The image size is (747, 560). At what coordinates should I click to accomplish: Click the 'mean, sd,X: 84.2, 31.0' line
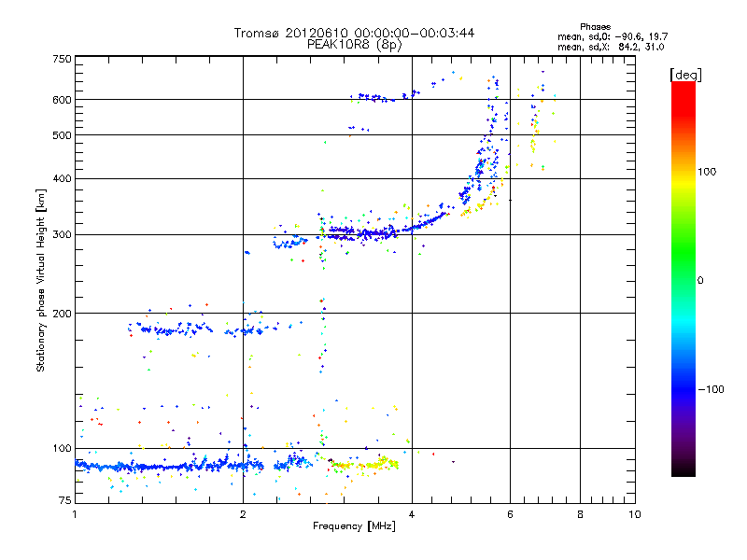coord(611,47)
